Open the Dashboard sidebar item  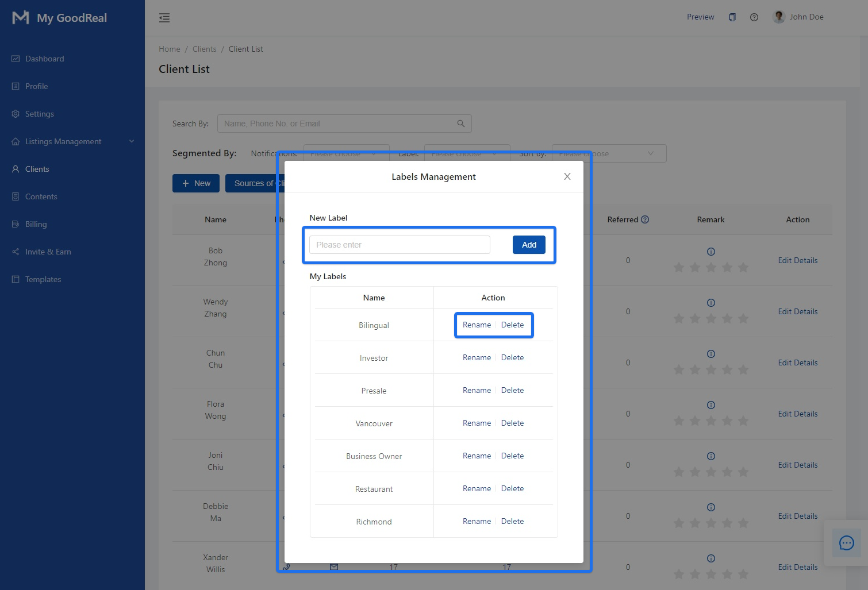[44, 59]
